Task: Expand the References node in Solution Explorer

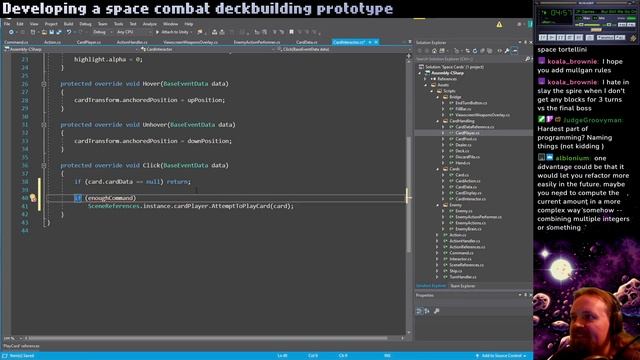Action: [426, 79]
